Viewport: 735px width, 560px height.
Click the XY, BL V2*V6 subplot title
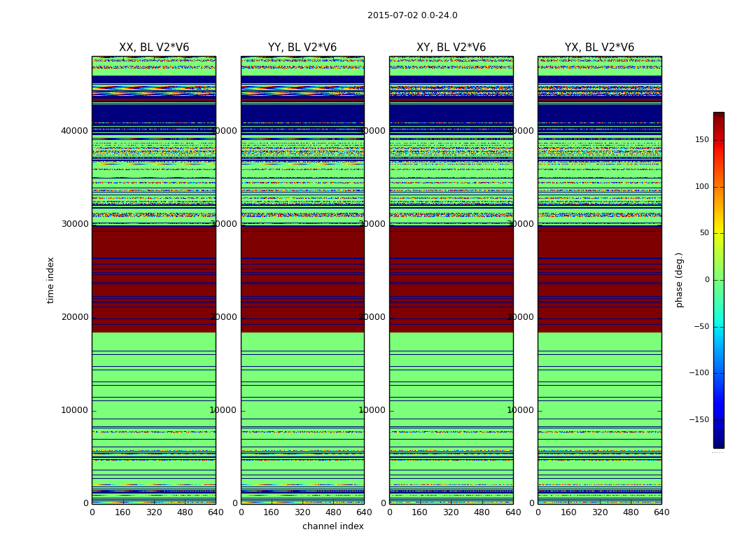(451, 48)
